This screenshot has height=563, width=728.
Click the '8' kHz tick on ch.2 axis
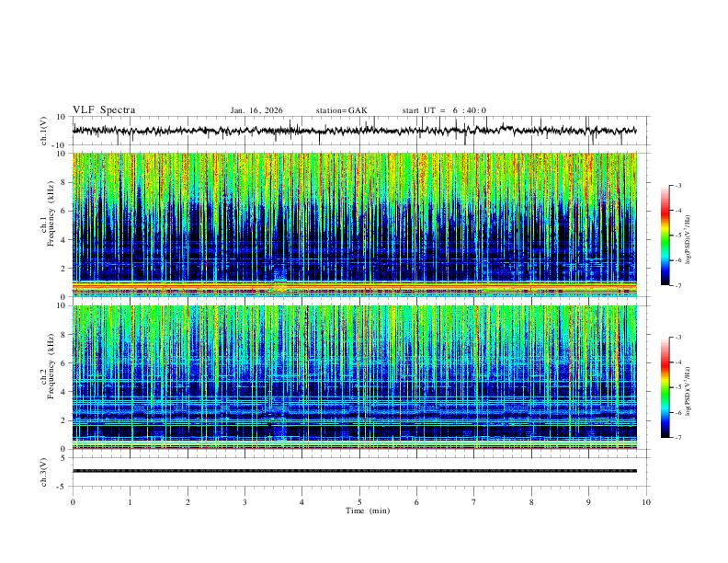tap(64, 335)
